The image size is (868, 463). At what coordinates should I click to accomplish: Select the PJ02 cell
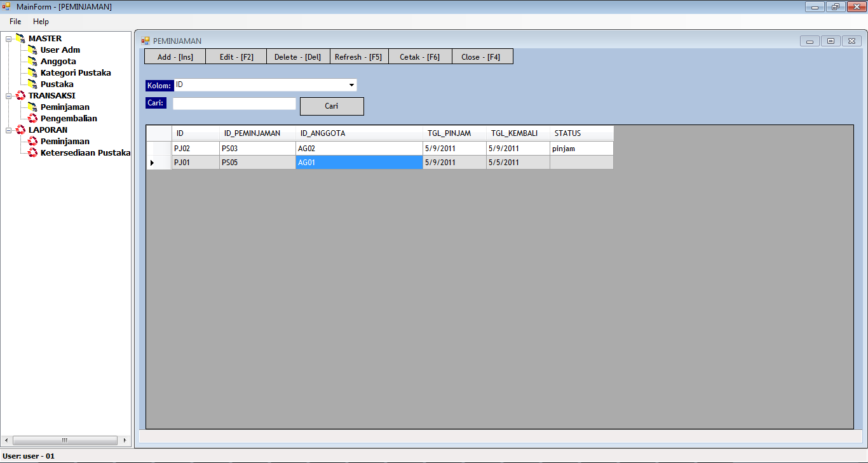[x=196, y=149]
